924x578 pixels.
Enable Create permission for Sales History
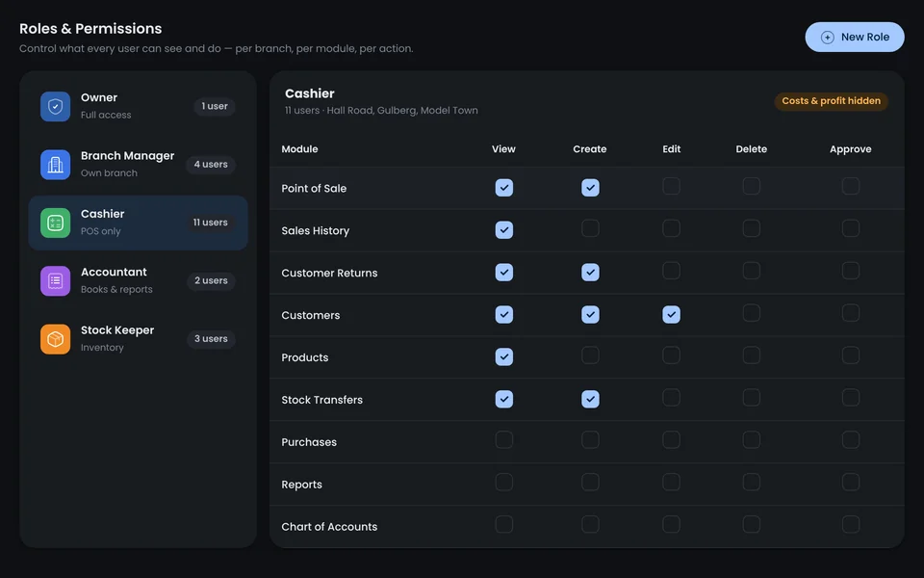click(590, 229)
